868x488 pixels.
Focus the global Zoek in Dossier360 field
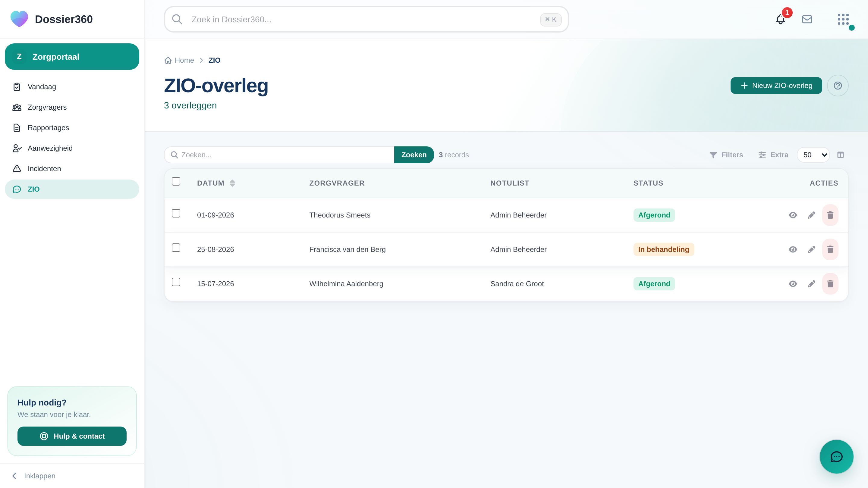coord(366,20)
